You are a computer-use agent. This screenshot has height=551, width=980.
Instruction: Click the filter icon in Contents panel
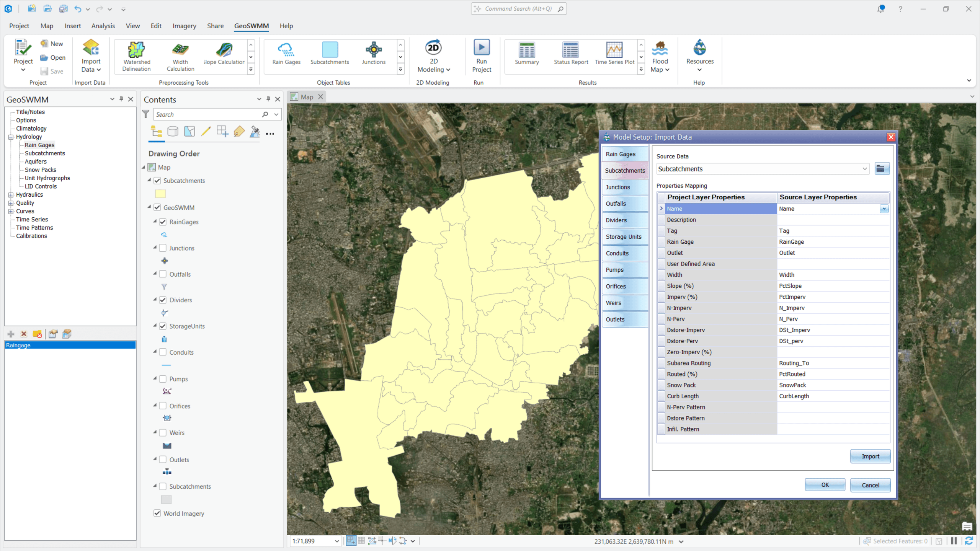[x=146, y=114]
